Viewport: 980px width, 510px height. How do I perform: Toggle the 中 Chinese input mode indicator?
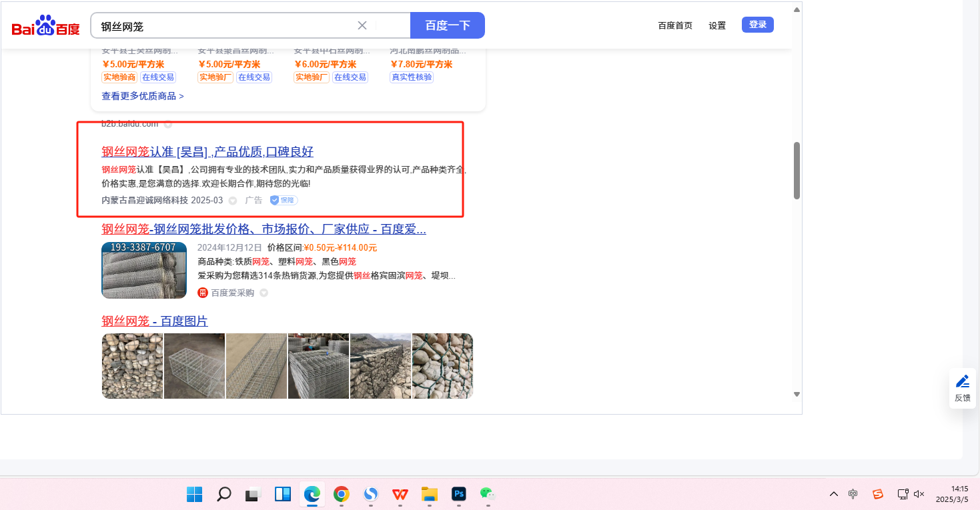point(853,494)
